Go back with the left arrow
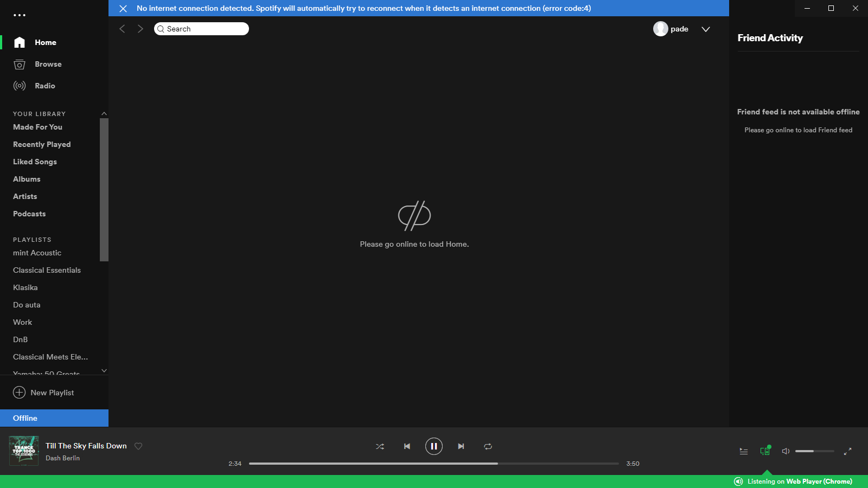Image resolution: width=868 pixels, height=488 pixels. pos(122,29)
